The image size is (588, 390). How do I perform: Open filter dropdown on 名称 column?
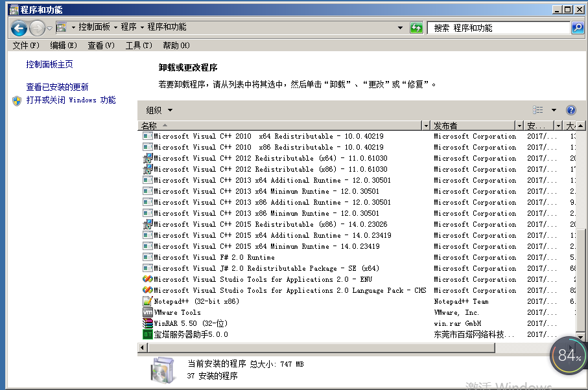click(426, 126)
